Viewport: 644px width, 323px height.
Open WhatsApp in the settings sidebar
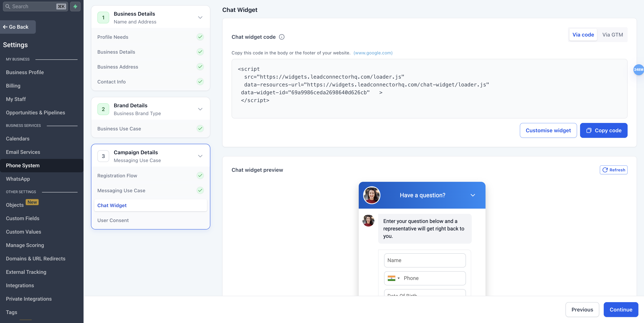18,179
